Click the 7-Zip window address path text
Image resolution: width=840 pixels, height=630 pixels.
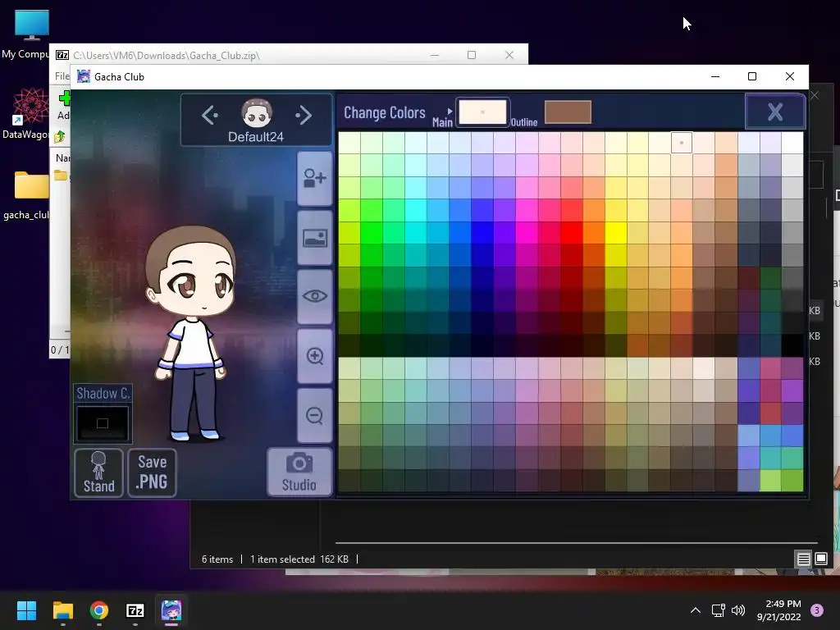[167, 55]
